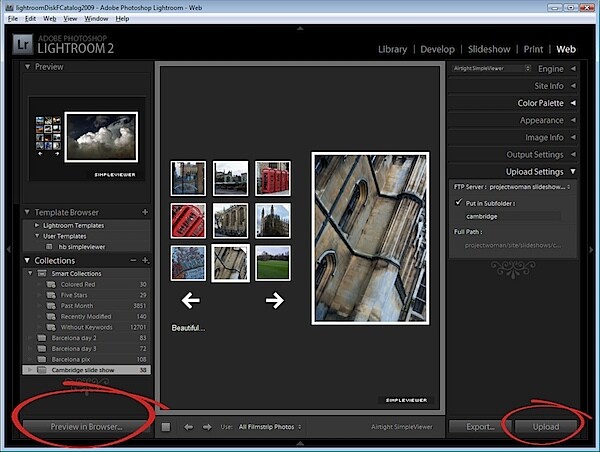Open the Use: All Filmstrip Photos dropdown
Screen dimensions: 600x452
[270, 427]
